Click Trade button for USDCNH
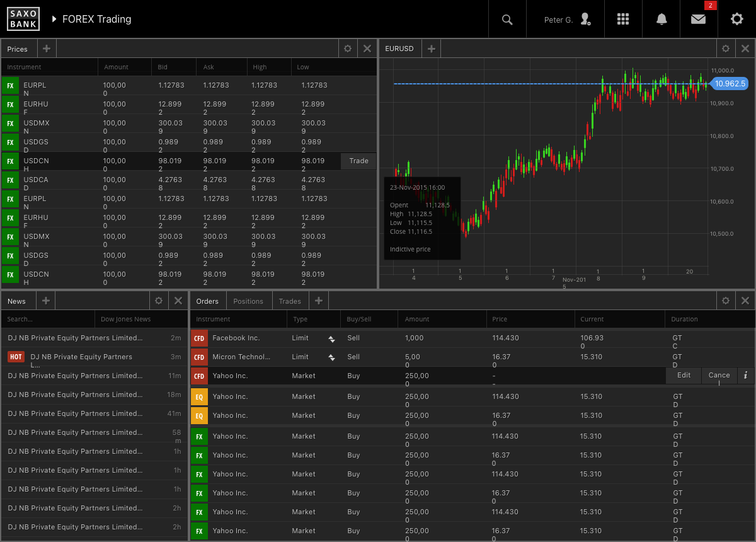Viewport: 756px width, 542px height. click(x=358, y=161)
